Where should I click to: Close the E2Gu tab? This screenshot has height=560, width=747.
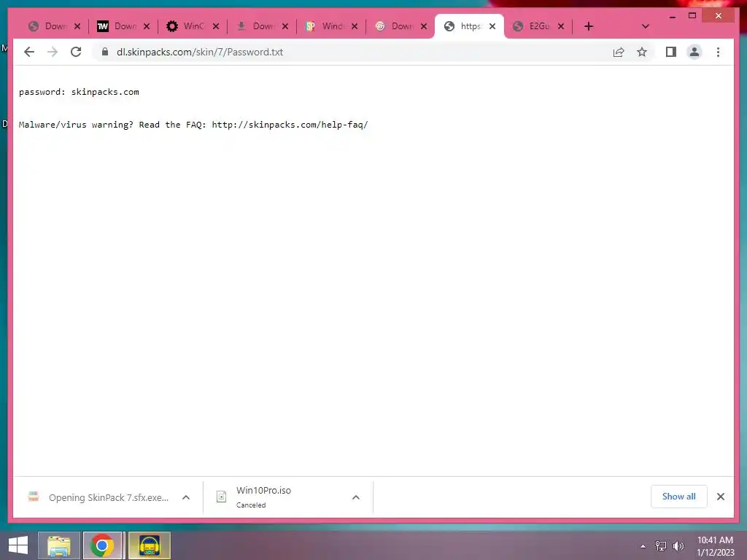tap(561, 26)
